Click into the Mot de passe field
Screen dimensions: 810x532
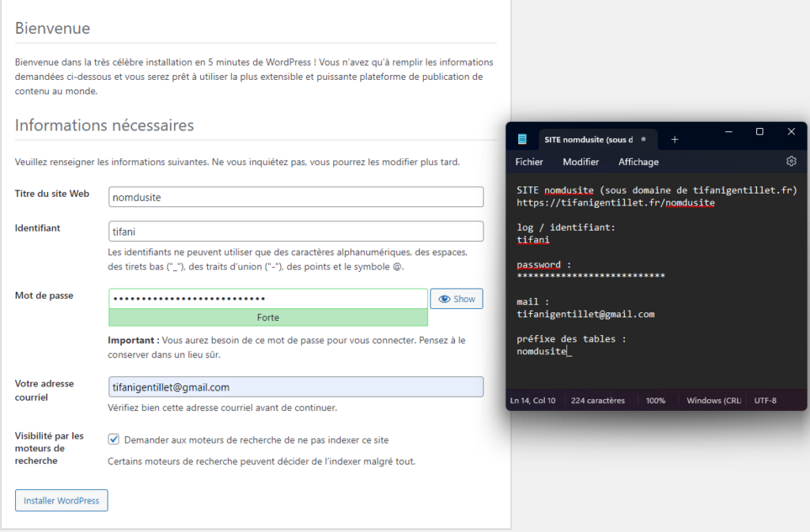pyautogui.click(x=268, y=299)
